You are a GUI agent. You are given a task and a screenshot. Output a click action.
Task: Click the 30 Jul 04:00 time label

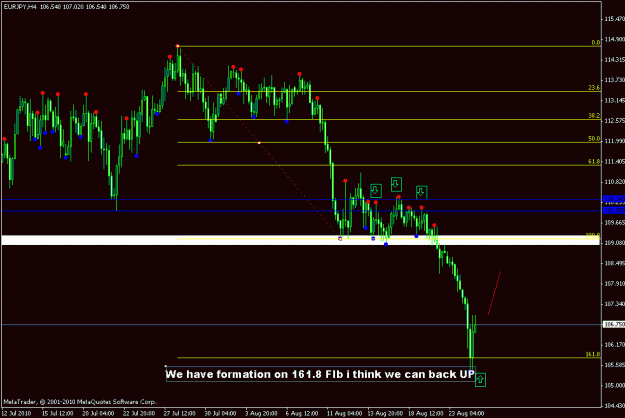coord(220,413)
